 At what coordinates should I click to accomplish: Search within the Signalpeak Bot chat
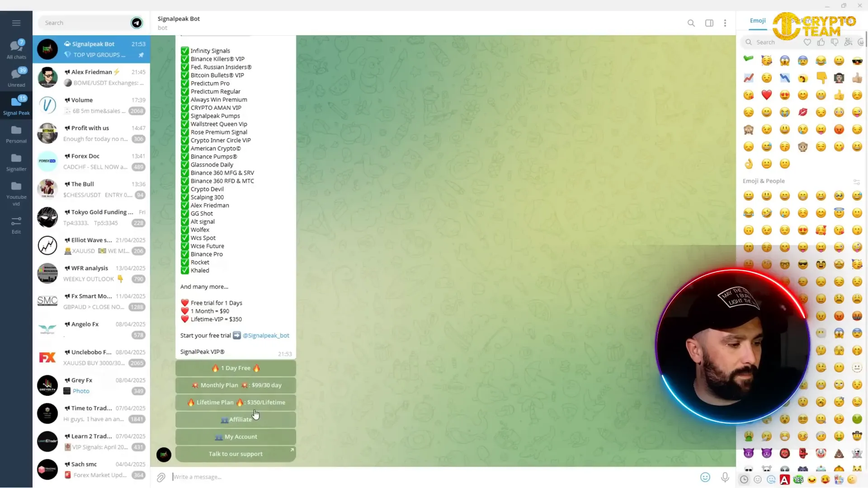pyautogui.click(x=691, y=23)
